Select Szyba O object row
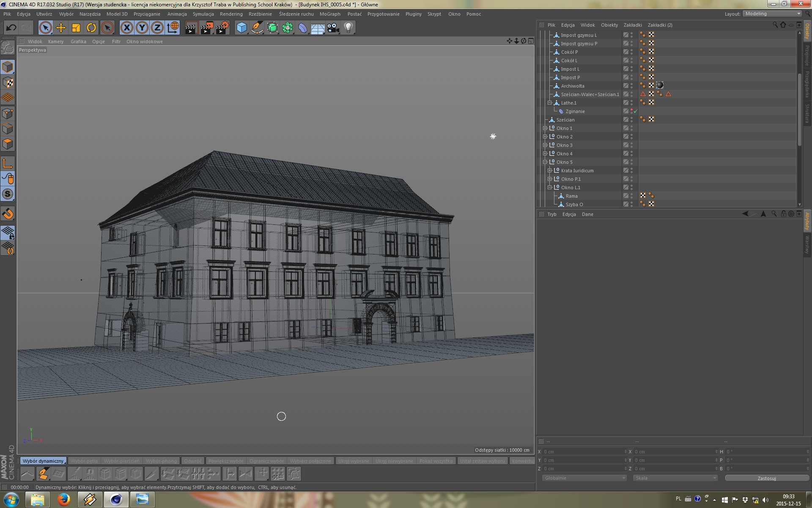Screen dimensions: 812x508 tap(574, 204)
